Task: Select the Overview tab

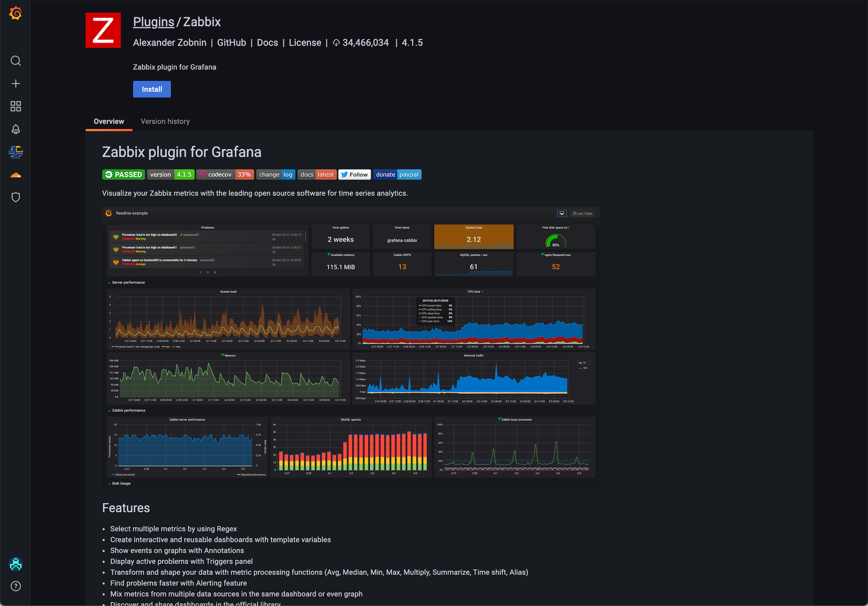Action: [108, 121]
